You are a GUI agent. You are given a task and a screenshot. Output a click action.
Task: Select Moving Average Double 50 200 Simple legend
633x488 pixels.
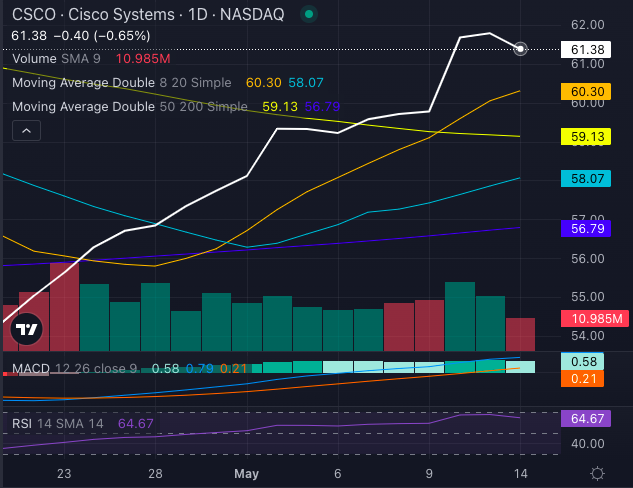click(x=130, y=107)
